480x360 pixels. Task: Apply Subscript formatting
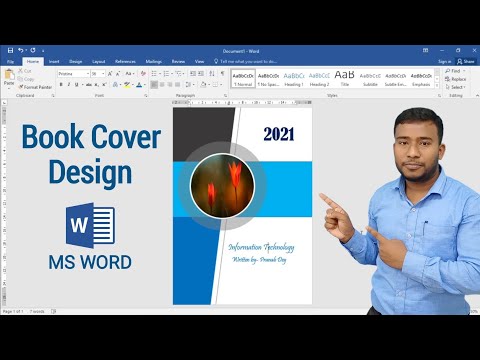96,85
